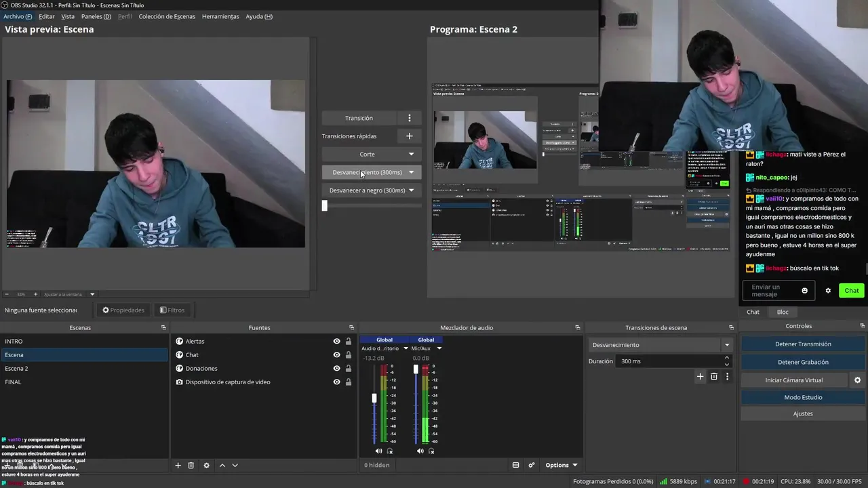Hide the Donaciones source with its eye icon
The image size is (868, 488).
(x=336, y=369)
